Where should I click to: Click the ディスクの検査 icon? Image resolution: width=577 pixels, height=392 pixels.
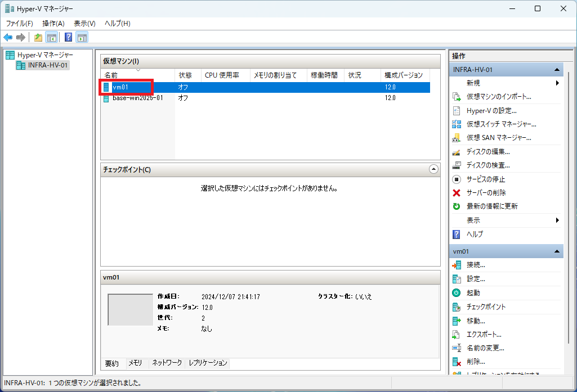click(457, 165)
